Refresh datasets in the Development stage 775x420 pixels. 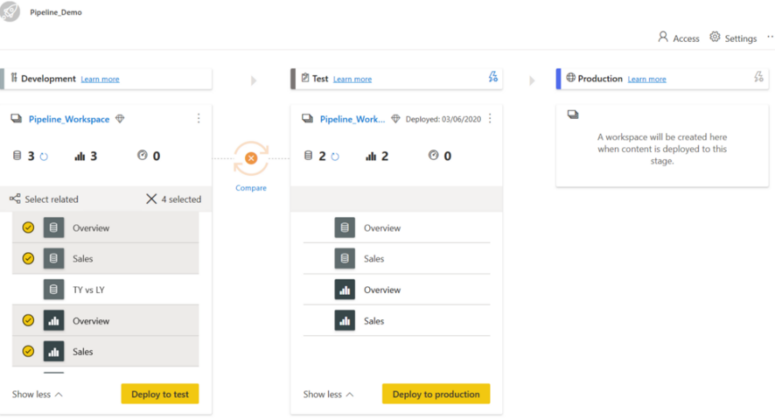pos(44,156)
